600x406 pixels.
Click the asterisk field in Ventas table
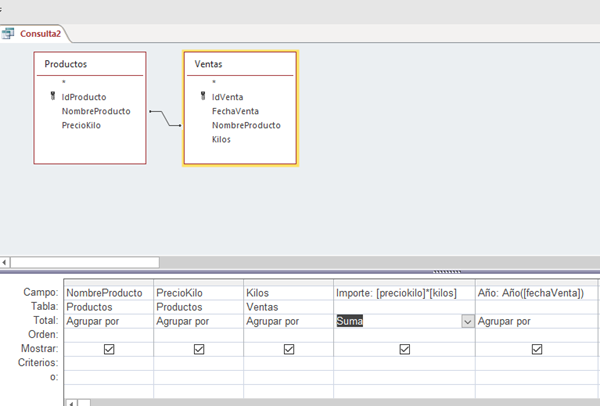pyautogui.click(x=214, y=83)
